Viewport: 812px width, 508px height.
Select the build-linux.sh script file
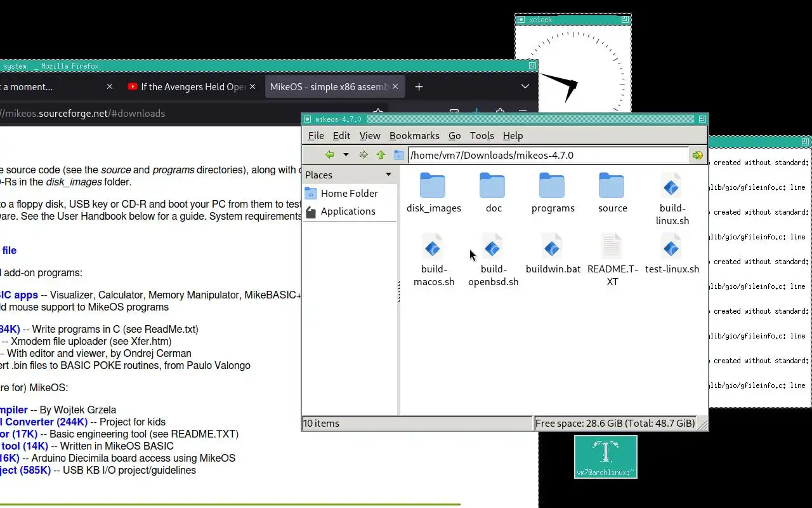(x=672, y=199)
